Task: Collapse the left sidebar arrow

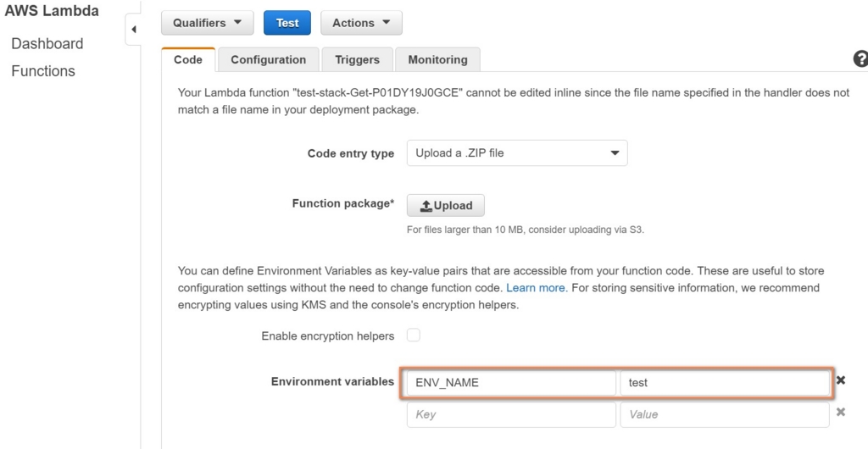Action: click(x=133, y=30)
